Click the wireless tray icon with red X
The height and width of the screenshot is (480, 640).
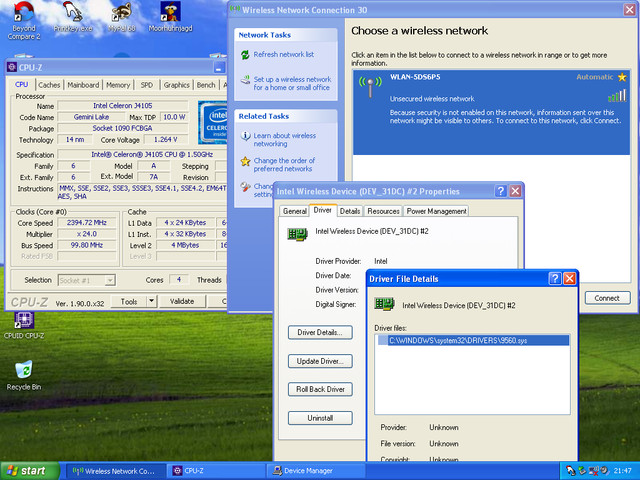pyautogui.click(x=593, y=471)
